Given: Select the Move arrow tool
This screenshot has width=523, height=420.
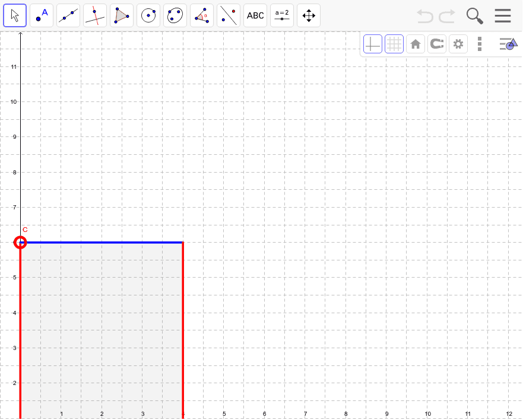Looking at the screenshot, I should point(15,15).
